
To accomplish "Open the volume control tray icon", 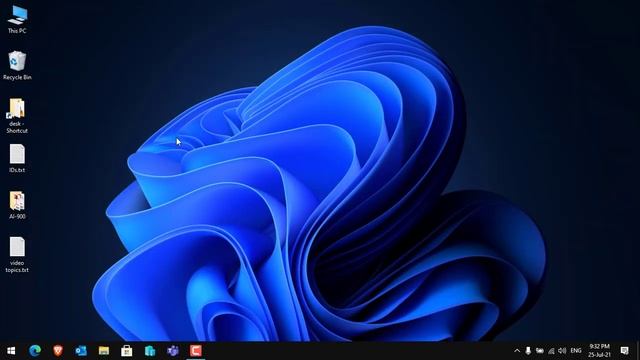I will pyautogui.click(x=562, y=351).
